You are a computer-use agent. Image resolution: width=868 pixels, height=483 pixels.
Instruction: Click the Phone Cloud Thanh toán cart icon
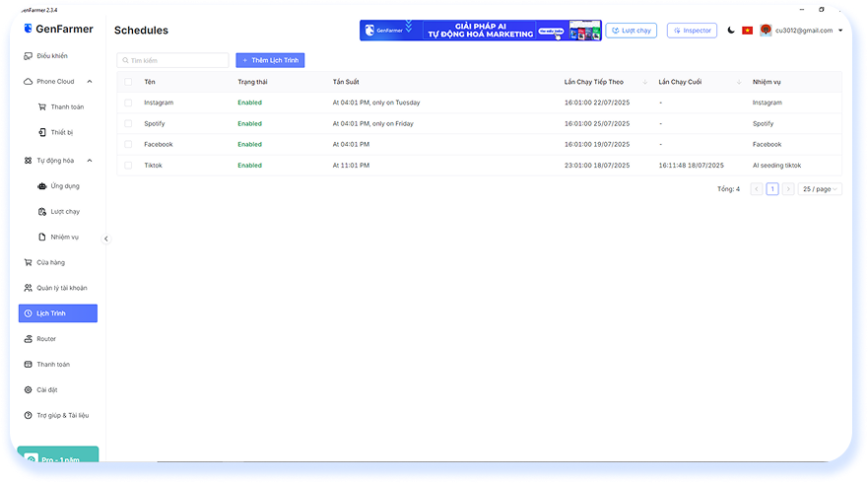click(42, 106)
